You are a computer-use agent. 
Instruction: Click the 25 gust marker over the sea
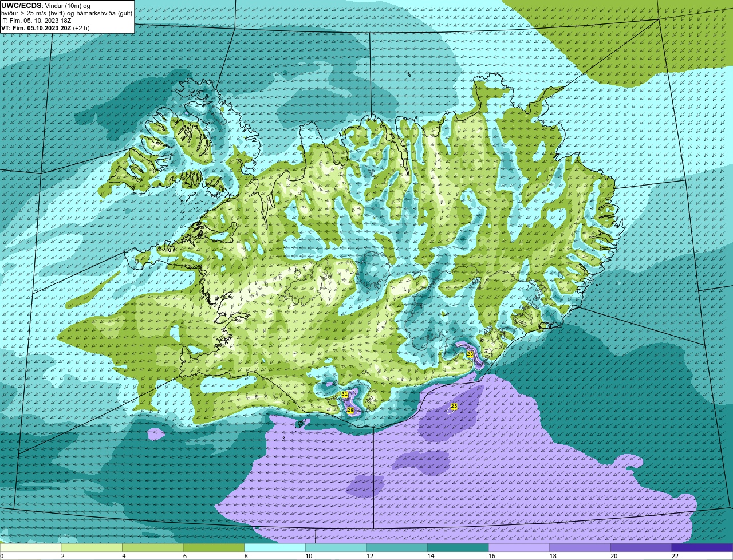(x=454, y=406)
